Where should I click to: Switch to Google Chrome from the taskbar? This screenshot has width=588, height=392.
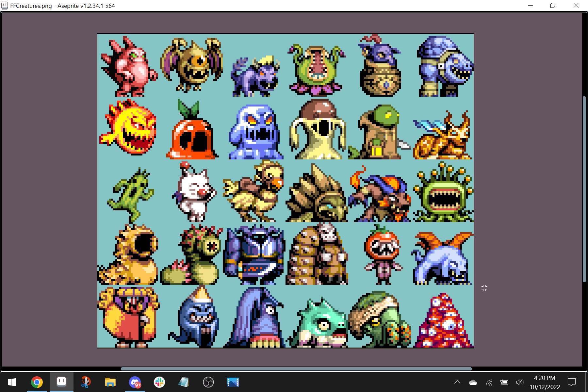(37, 382)
